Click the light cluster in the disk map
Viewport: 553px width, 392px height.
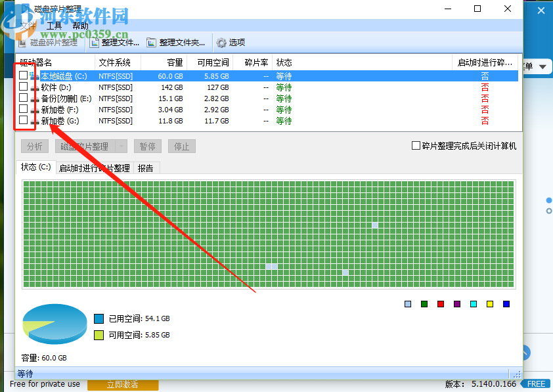tap(271, 267)
